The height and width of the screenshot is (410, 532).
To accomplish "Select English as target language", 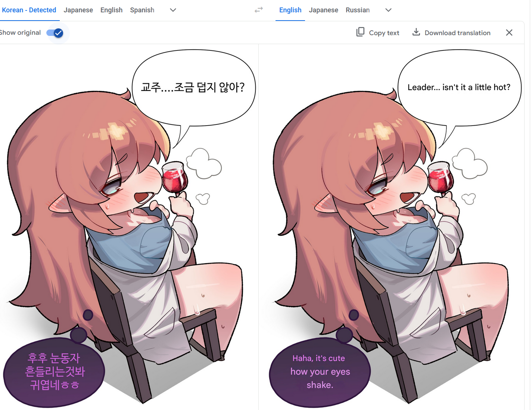I will 290,10.
